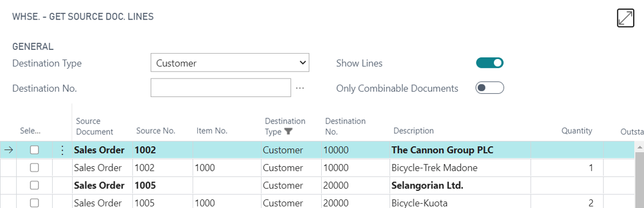This screenshot has height=208, width=644.
Task: Tick checkbox for Bicycle-Trek Madone line
Action: coord(35,168)
